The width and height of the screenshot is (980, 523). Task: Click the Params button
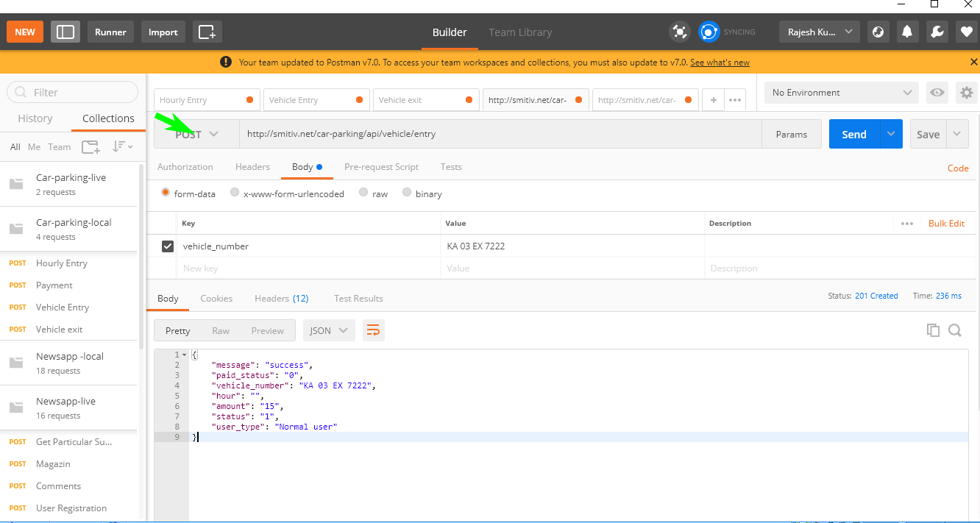click(792, 134)
